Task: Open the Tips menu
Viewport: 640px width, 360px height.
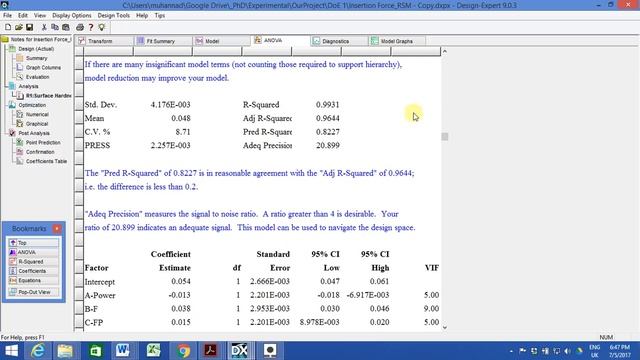Action: (x=160, y=16)
